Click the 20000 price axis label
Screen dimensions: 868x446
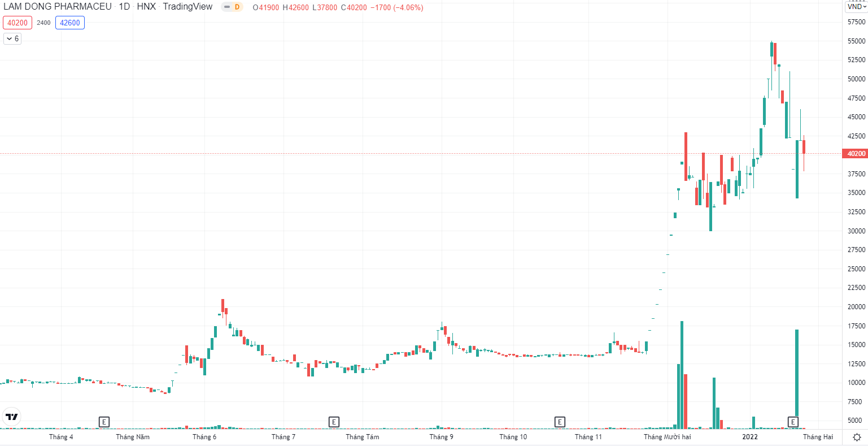[x=856, y=307]
